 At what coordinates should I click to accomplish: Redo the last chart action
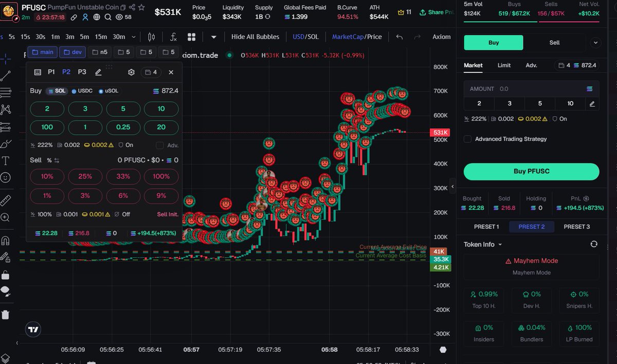[x=418, y=37]
